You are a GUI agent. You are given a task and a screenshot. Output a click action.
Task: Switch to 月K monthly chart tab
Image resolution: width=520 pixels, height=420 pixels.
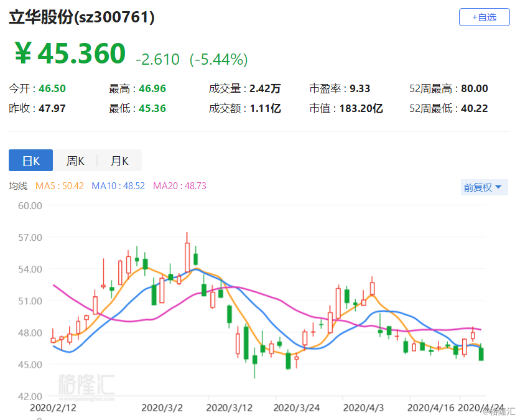click(119, 161)
